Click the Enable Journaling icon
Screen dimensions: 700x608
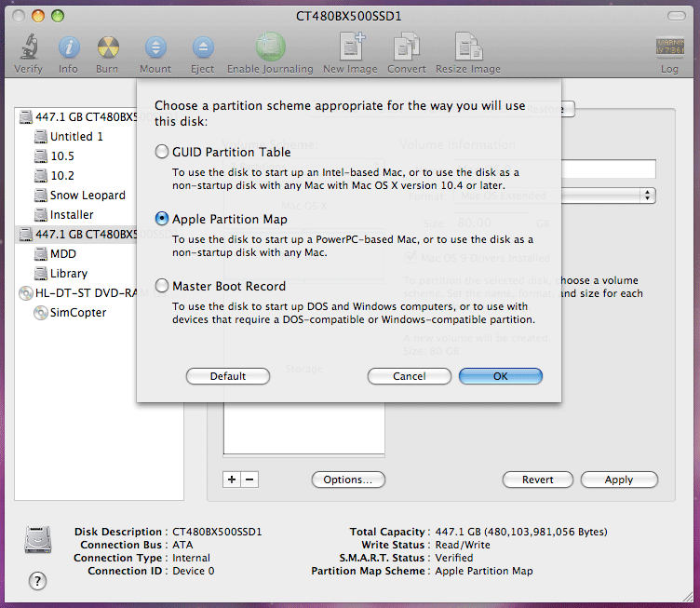(271, 47)
